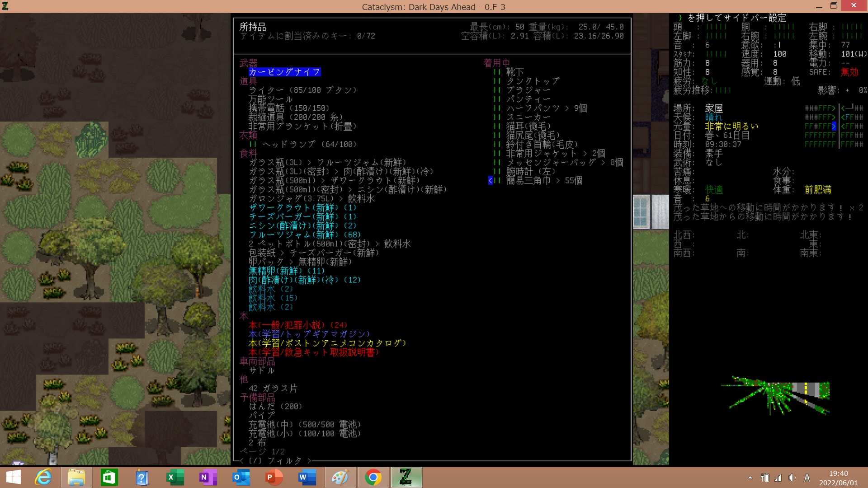Open Internet Explorer from the taskbar
868x488 pixels.
(44, 477)
